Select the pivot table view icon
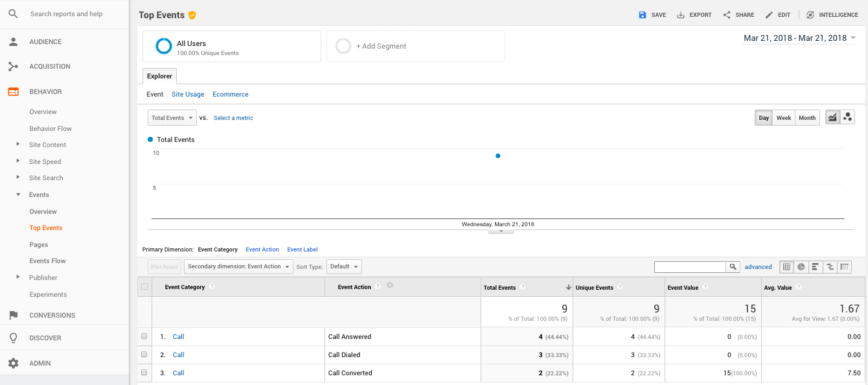The width and height of the screenshot is (868, 385). click(x=845, y=266)
